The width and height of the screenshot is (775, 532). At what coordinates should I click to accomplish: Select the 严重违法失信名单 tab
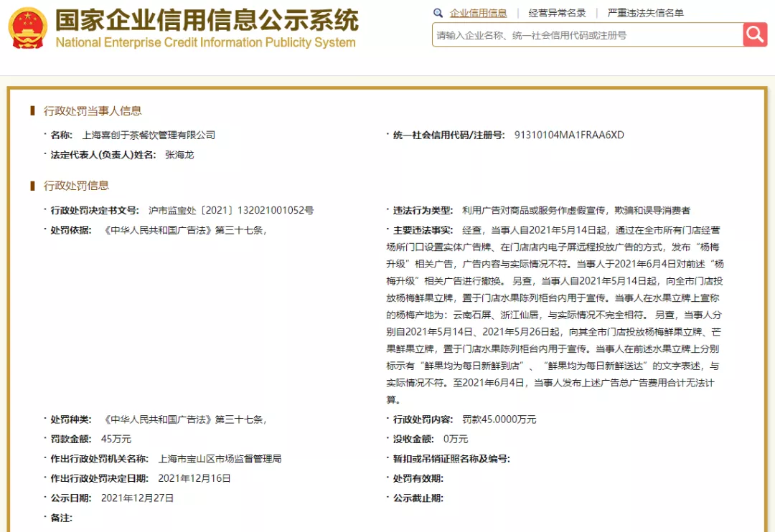[645, 14]
